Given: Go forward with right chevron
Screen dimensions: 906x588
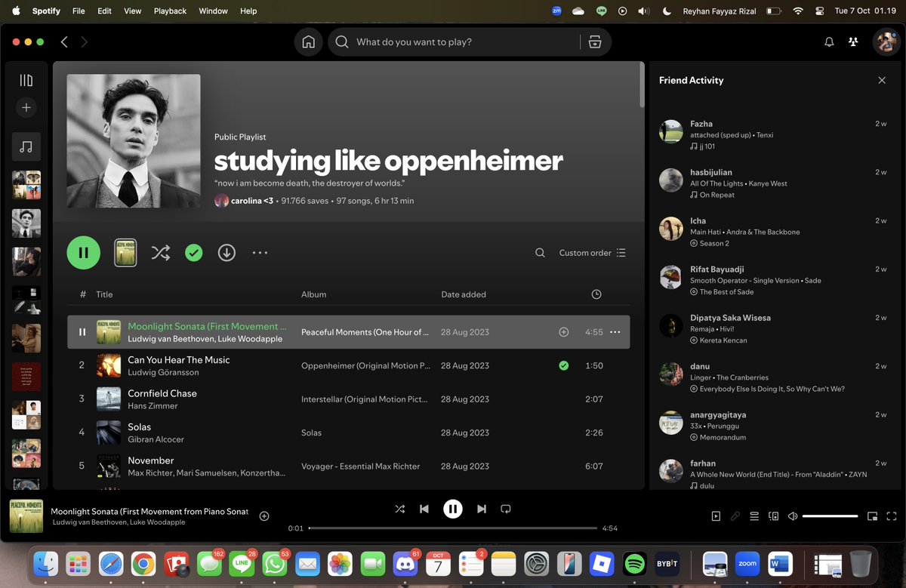Looking at the screenshot, I should pyautogui.click(x=84, y=42).
